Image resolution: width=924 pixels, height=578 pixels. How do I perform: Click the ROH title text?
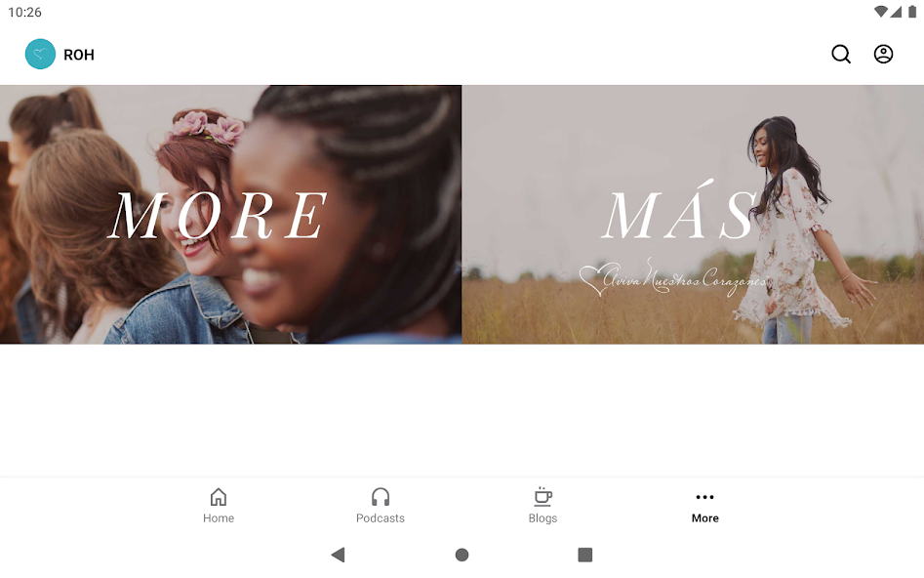coord(79,55)
